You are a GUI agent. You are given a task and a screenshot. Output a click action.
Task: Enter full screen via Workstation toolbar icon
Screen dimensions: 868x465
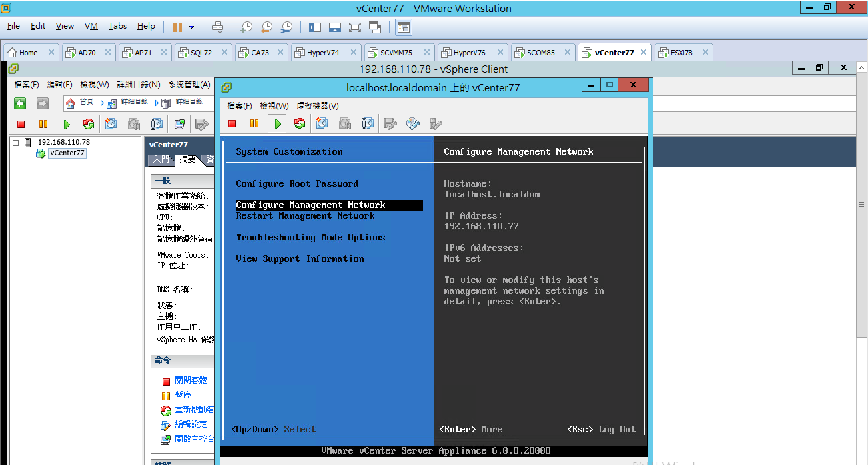point(355,27)
